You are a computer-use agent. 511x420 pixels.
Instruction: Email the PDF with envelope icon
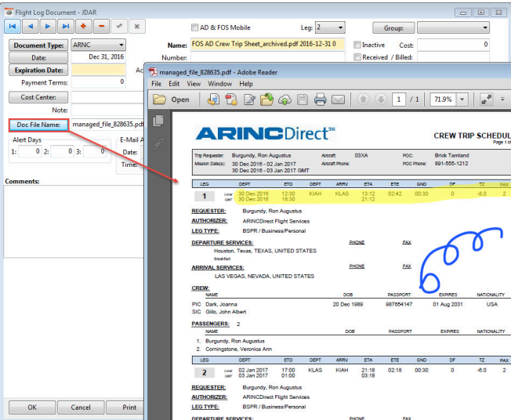(339, 100)
